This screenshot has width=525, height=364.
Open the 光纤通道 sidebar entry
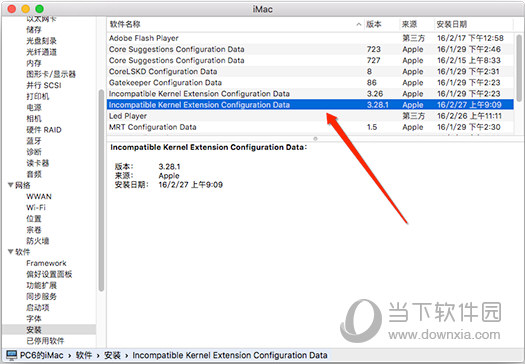coord(42,52)
